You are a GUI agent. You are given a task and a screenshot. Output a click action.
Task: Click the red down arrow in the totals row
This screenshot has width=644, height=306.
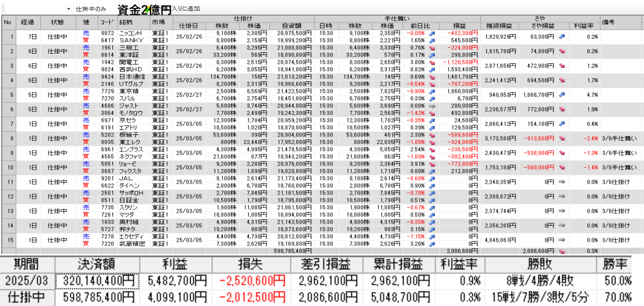[561, 250]
